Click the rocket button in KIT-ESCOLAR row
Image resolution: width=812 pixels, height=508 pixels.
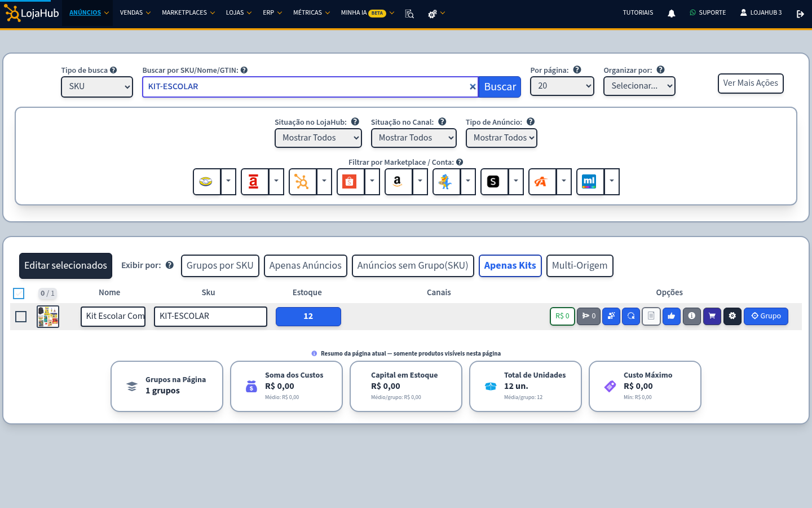pyautogui.click(x=588, y=316)
